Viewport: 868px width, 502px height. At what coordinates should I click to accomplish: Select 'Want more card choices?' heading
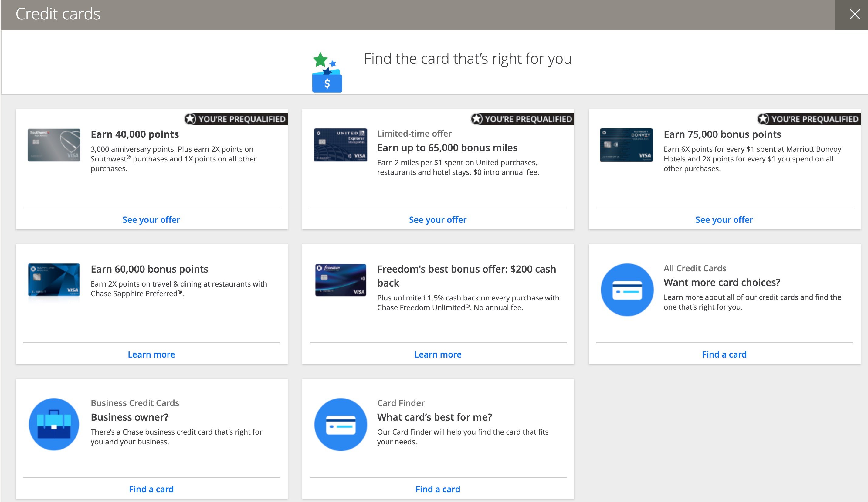tap(722, 283)
